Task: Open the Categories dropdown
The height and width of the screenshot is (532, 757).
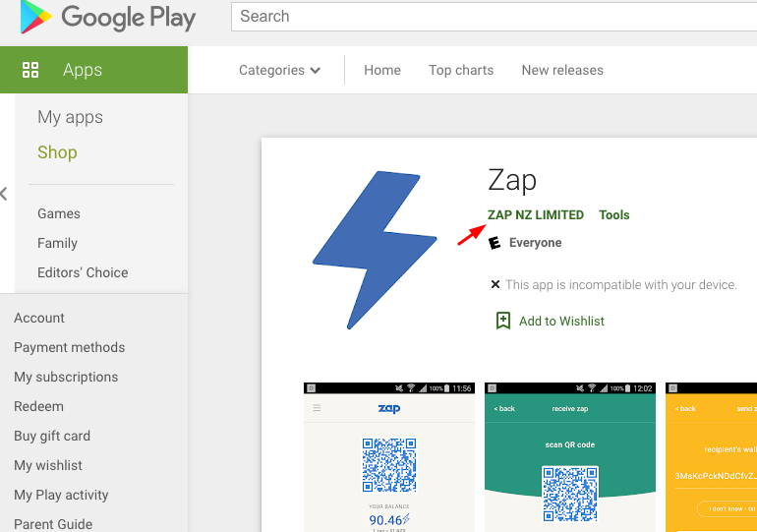Action: tap(279, 71)
